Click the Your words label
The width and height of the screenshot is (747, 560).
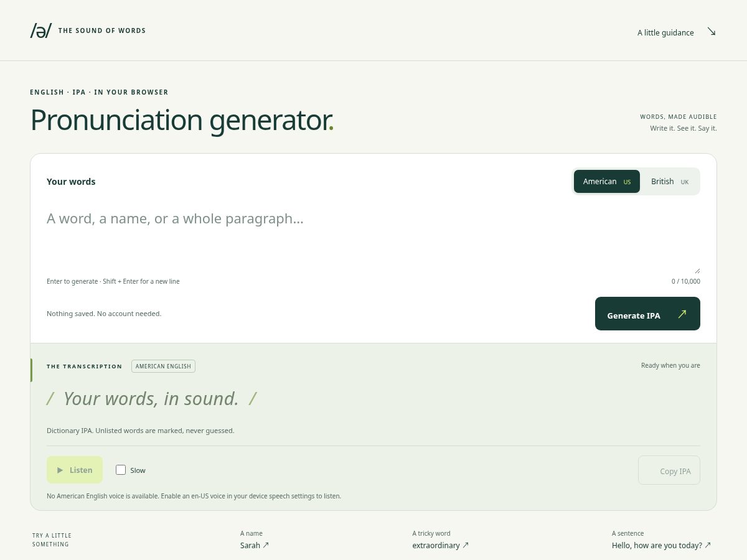click(x=71, y=182)
